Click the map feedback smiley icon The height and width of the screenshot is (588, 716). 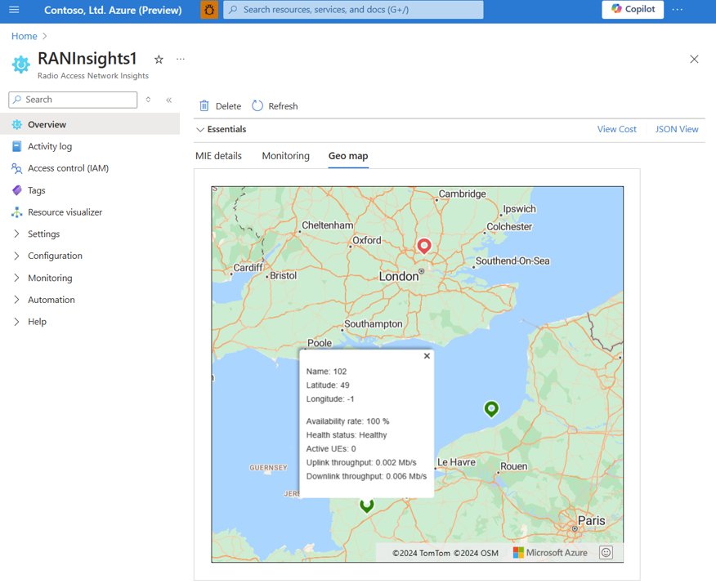tap(606, 552)
